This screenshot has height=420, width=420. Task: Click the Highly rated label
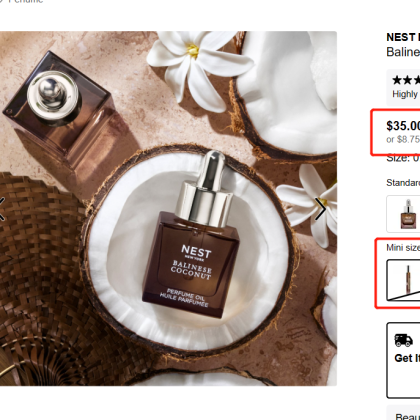[406, 94]
